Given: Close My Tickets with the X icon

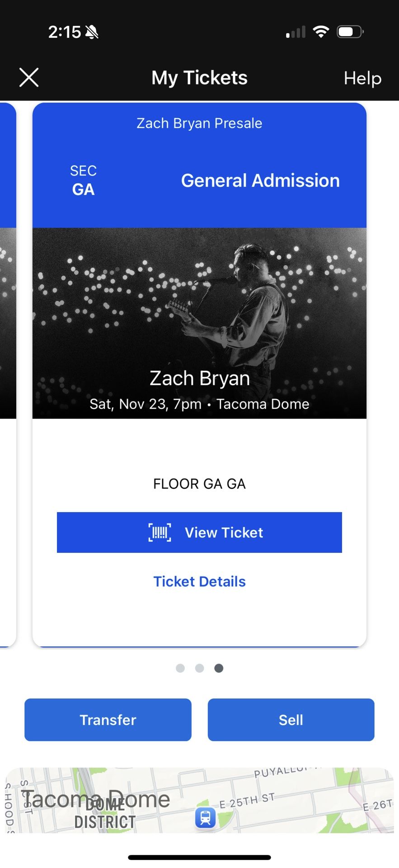Looking at the screenshot, I should [x=28, y=77].
